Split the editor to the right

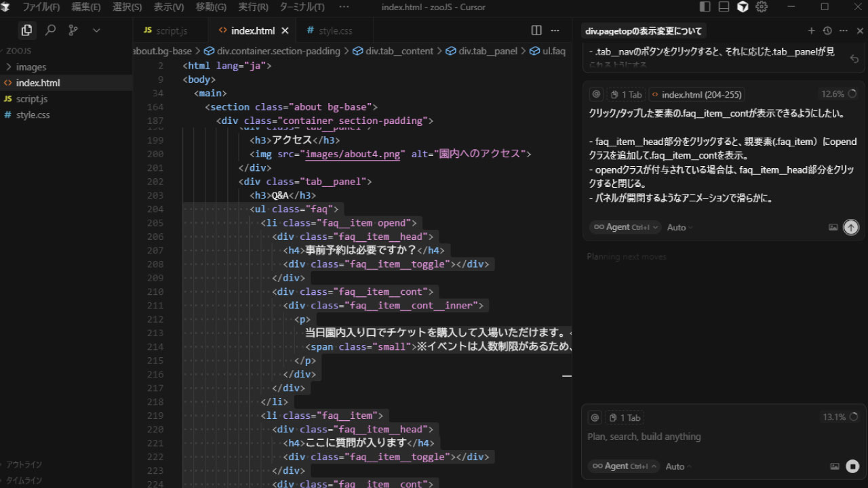tap(536, 30)
